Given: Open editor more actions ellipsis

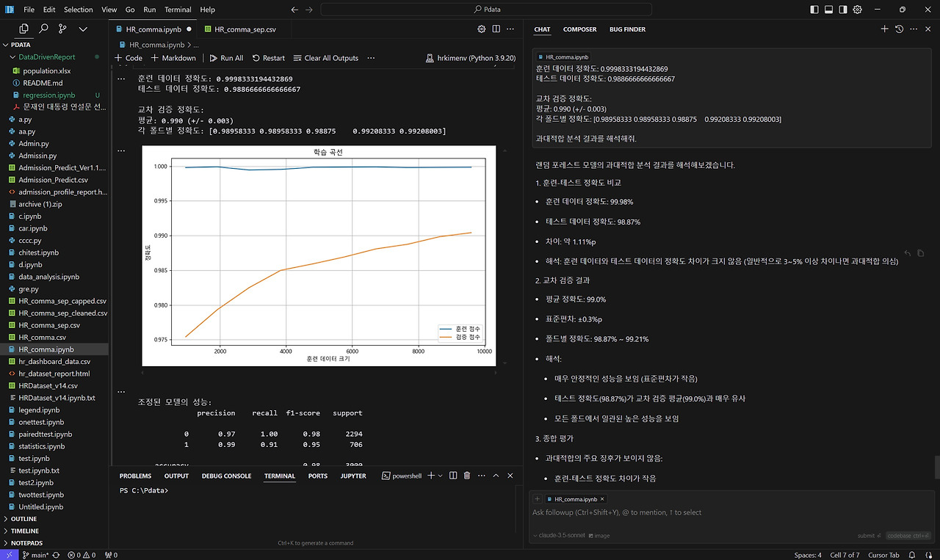Looking at the screenshot, I should (511, 29).
